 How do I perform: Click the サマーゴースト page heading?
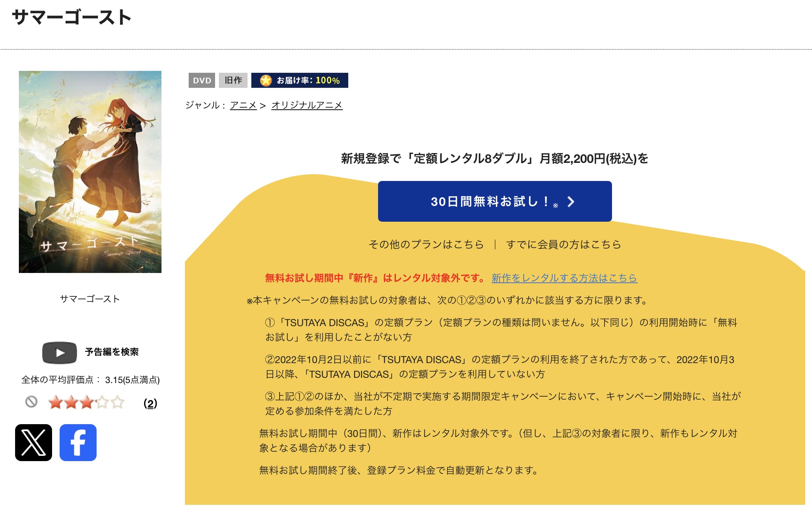click(72, 17)
